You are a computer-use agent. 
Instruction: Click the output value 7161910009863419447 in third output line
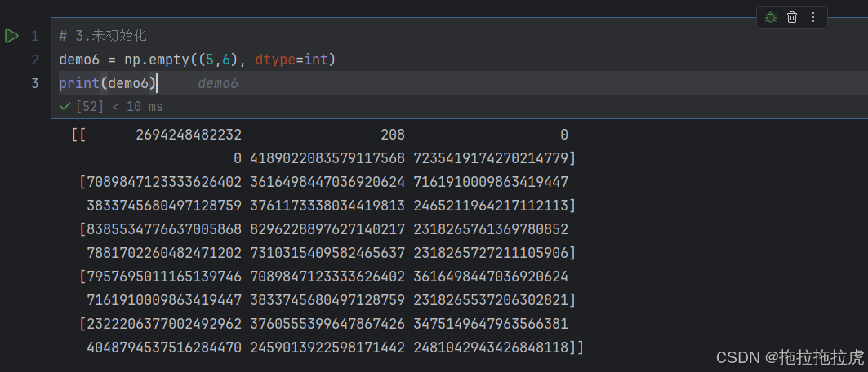point(491,183)
